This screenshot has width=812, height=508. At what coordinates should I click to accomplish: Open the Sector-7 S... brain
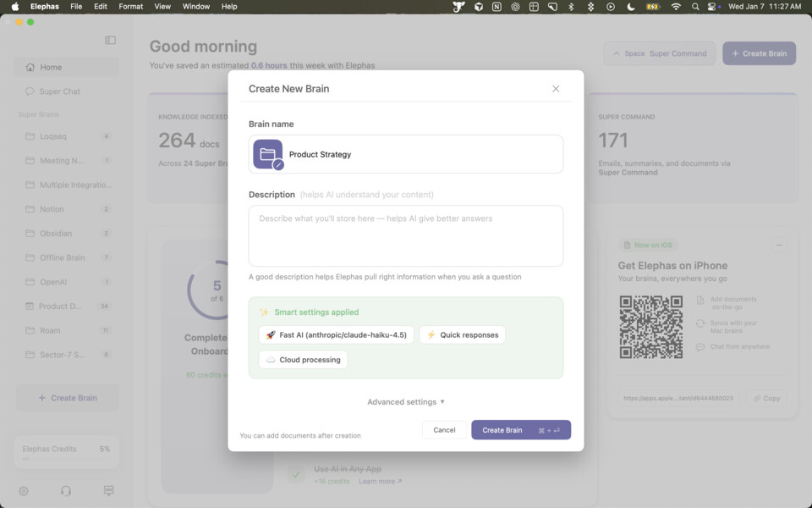pos(66,355)
